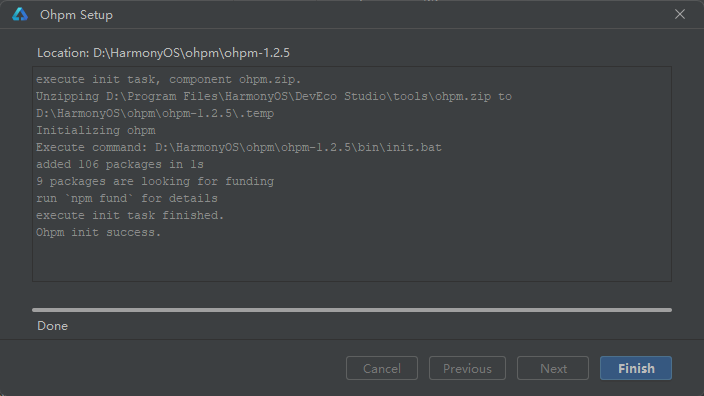Click the 'Execute command' init.bat line
The image size is (704, 396).
(x=239, y=147)
